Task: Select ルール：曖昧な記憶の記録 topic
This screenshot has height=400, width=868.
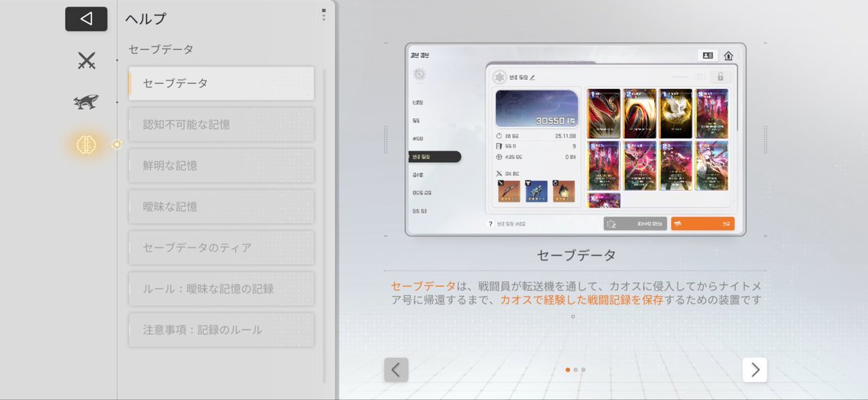Action: pos(221,289)
